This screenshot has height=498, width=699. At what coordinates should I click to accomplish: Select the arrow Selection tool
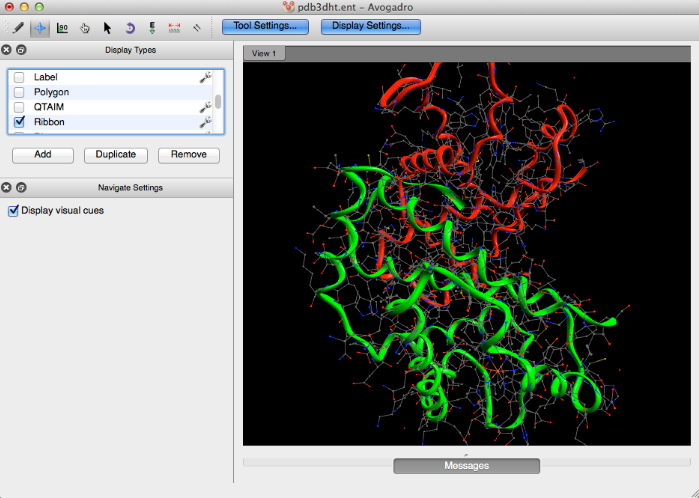point(107,27)
